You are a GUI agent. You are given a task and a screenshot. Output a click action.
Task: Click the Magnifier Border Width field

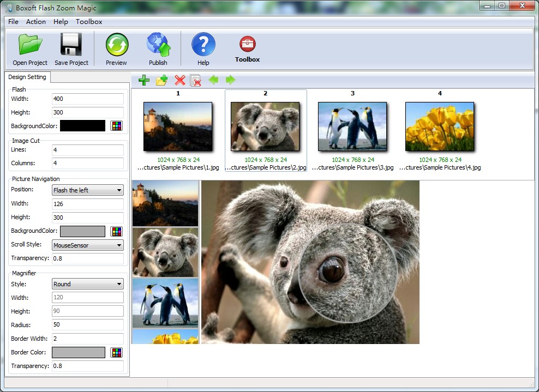coord(88,339)
